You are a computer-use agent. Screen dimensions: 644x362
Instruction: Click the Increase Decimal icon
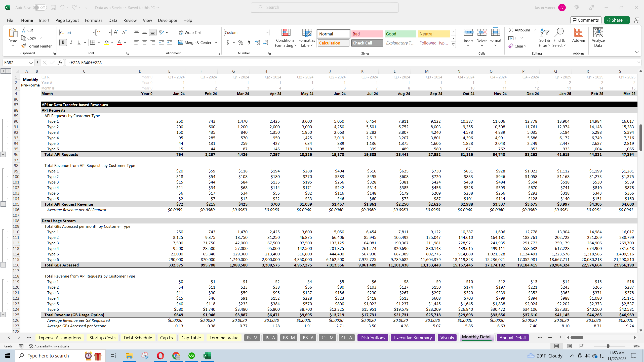(x=257, y=42)
